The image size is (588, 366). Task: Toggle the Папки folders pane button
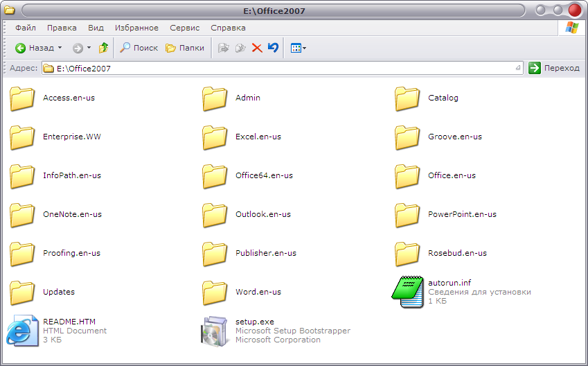(x=185, y=48)
